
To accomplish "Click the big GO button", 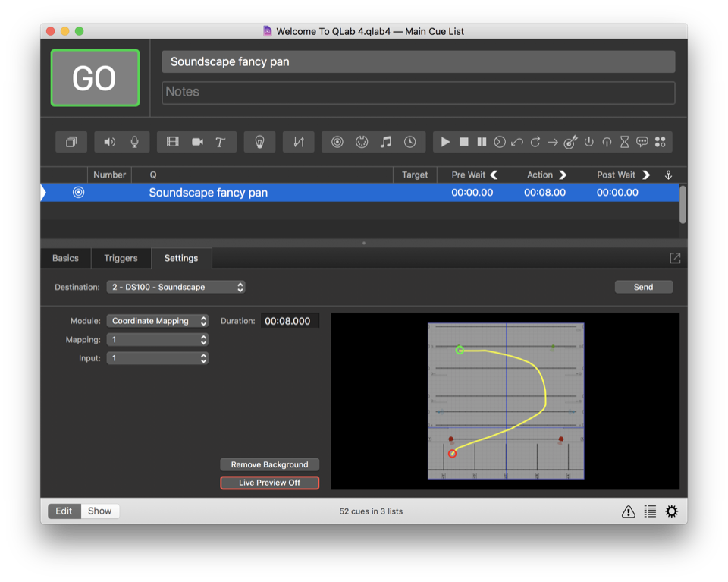I will (x=95, y=78).
